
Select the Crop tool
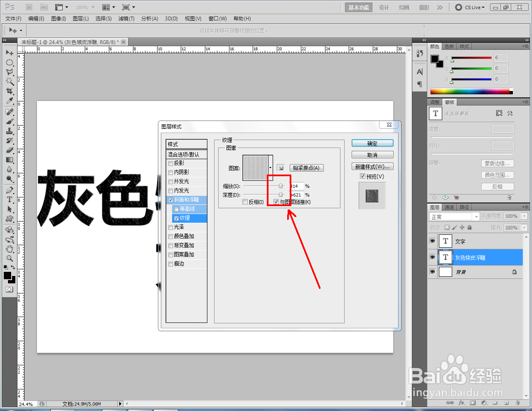pos(10,91)
